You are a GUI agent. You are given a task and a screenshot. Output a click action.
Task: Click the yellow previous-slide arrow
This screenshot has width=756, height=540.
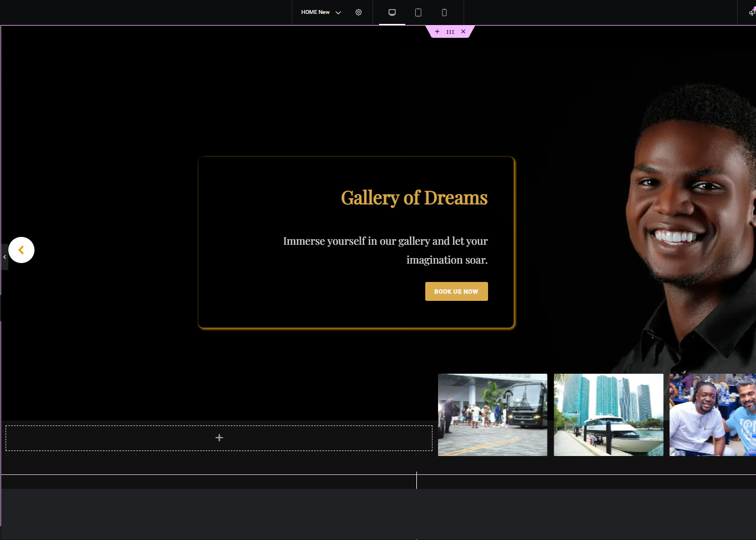coord(21,250)
